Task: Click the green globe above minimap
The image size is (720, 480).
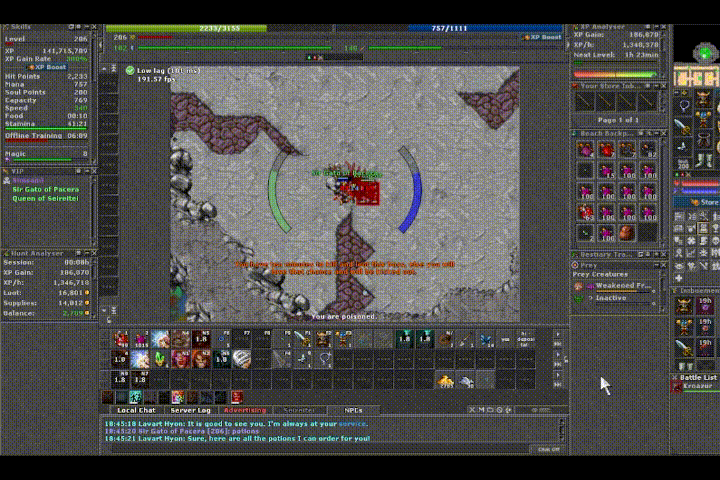Action: [x=705, y=53]
